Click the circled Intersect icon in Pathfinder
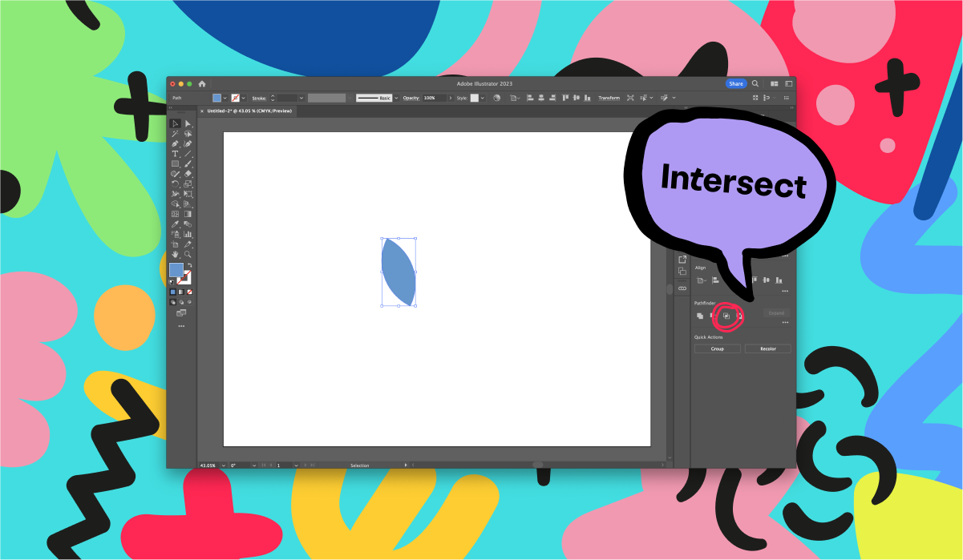Screen dimensions: 963x560 [x=726, y=316]
